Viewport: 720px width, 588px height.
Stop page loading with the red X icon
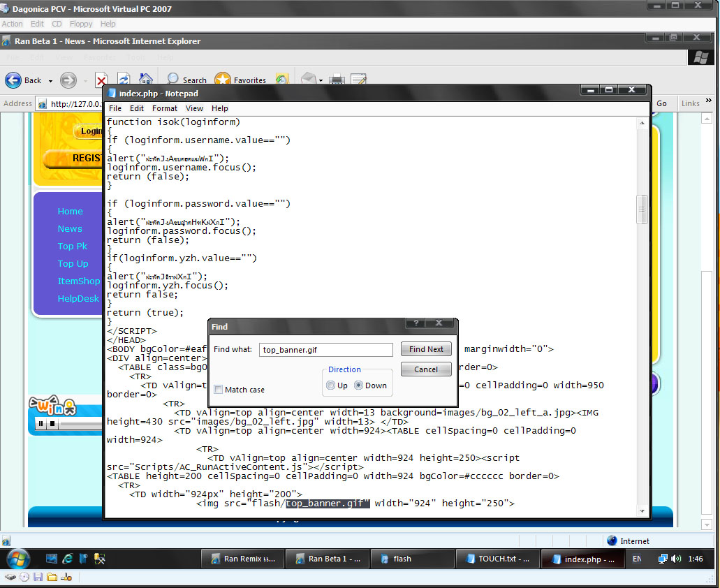101,80
